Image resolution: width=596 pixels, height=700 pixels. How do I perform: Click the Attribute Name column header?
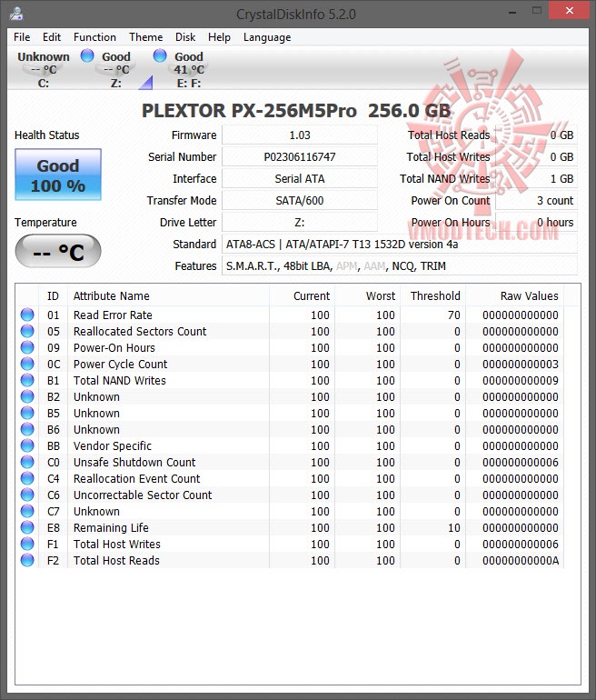click(x=168, y=296)
